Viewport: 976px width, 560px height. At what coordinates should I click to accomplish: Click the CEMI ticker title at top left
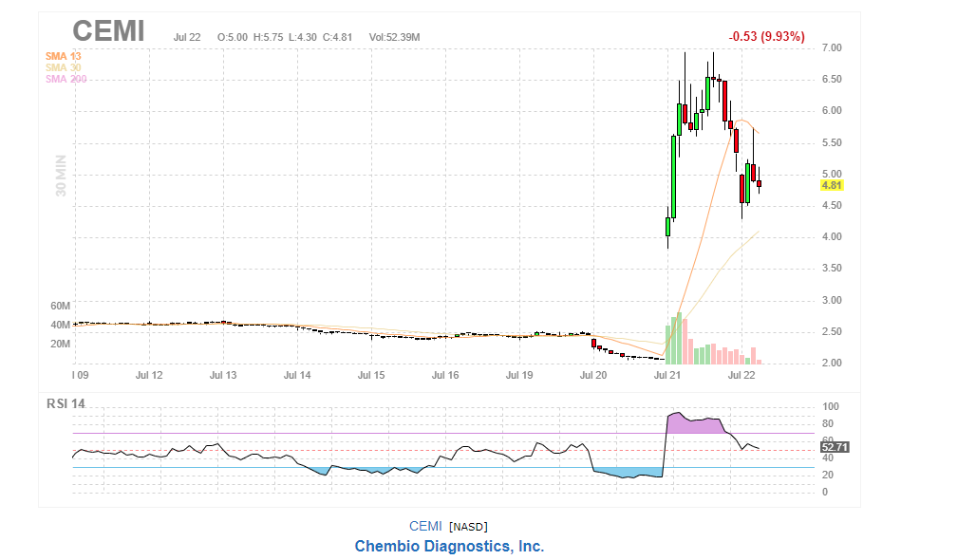pos(108,31)
